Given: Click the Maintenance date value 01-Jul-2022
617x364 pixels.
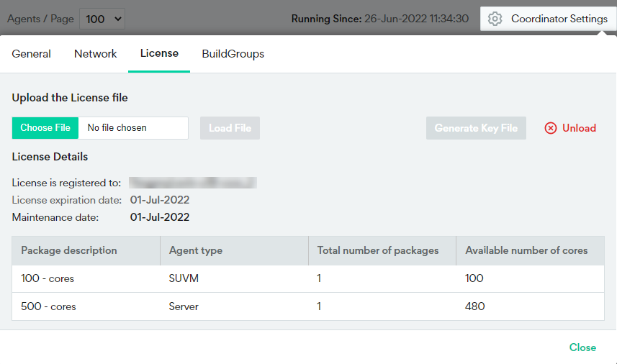Looking at the screenshot, I should click(160, 217).
